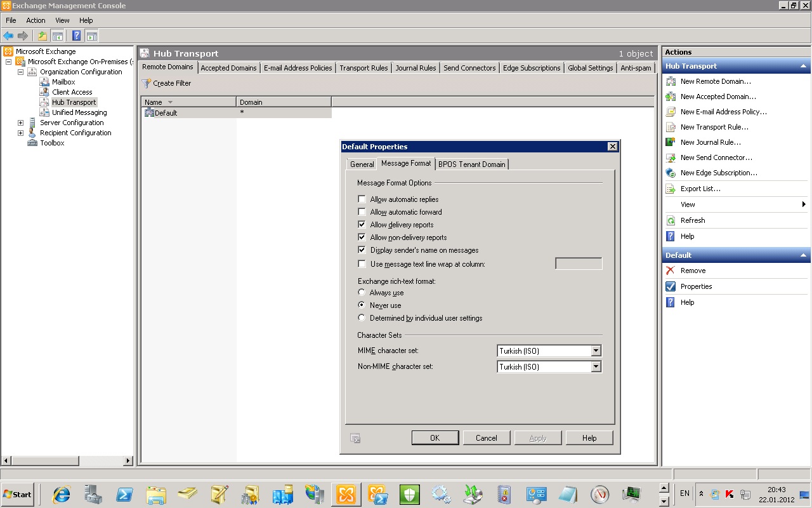This screenshot has width=812, height=508.
Task: Open Internet Explorer from the taskbar
Action: click(x=62, y=494)
